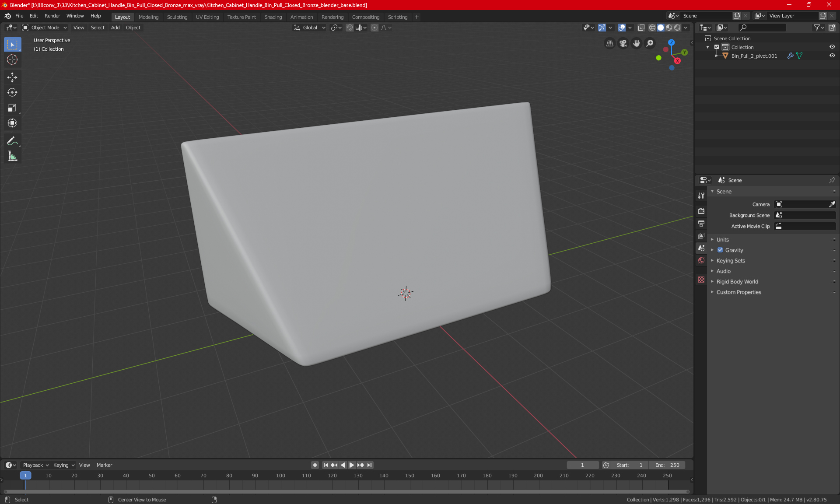Screen dimensions: 840x504
Task: Expand the Units panel
Action: [x=723, y=240]
